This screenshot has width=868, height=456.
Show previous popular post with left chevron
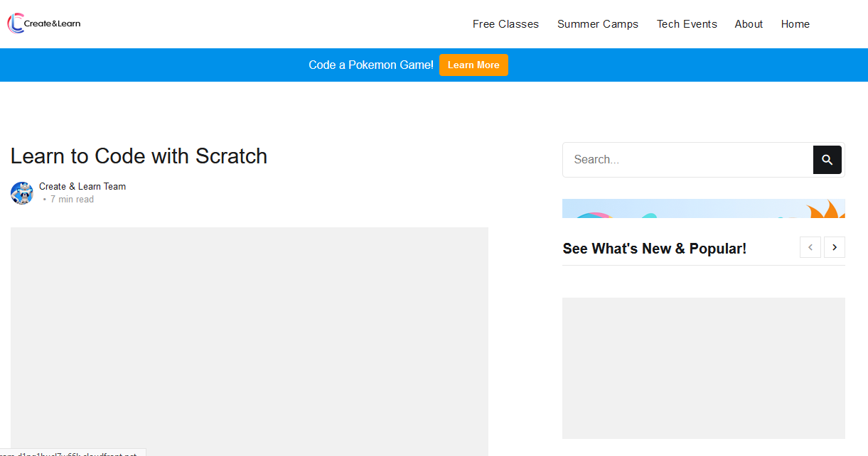[x=810, y=247]
